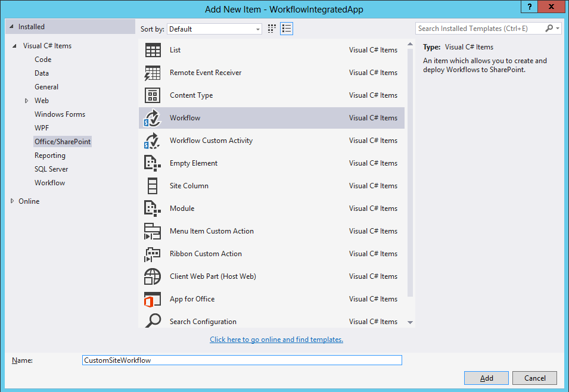The height and width of the screenshot is (392, 569).
Task: Click the search magnifier icon
Action: click(549, 29)
